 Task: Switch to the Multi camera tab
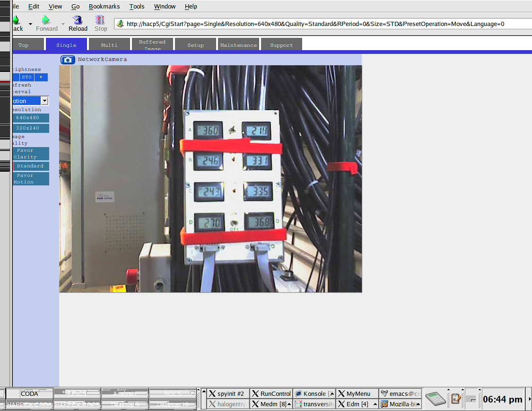(x=109, y=44)
